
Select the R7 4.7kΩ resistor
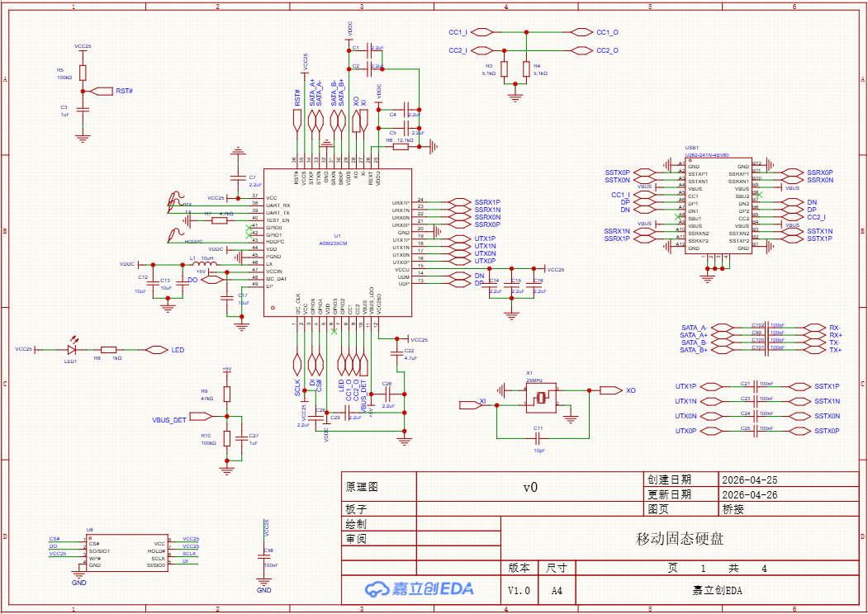(x=219, y=220)
